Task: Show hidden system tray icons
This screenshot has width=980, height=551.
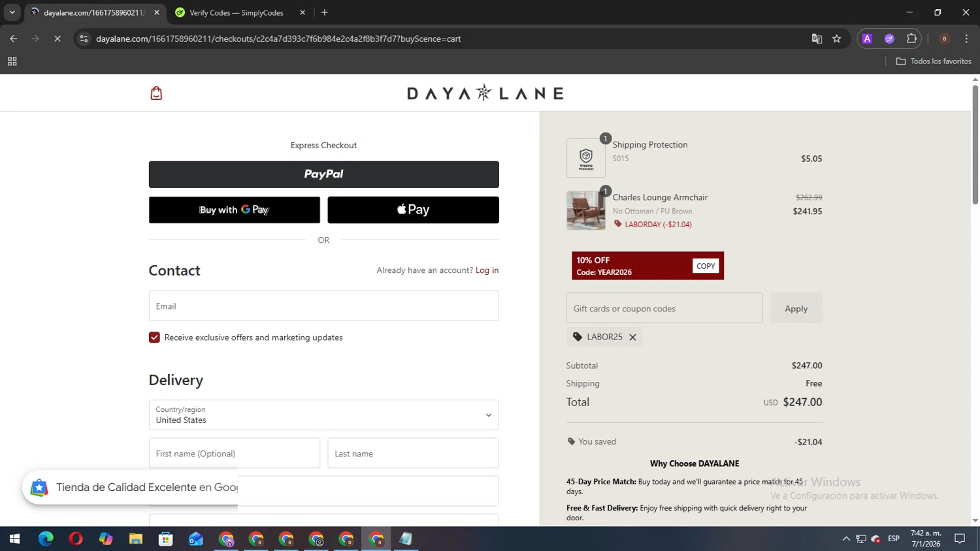Action: tap(846, 539)
